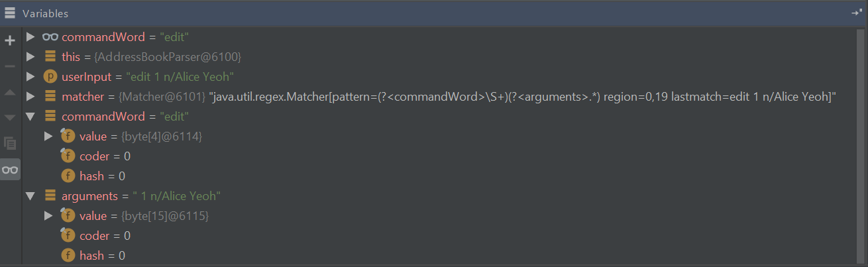Image resolution: width=868 pixels, height=267 pixels.
Task: Collapse the commandWord local variable
Action: point(30,117)
